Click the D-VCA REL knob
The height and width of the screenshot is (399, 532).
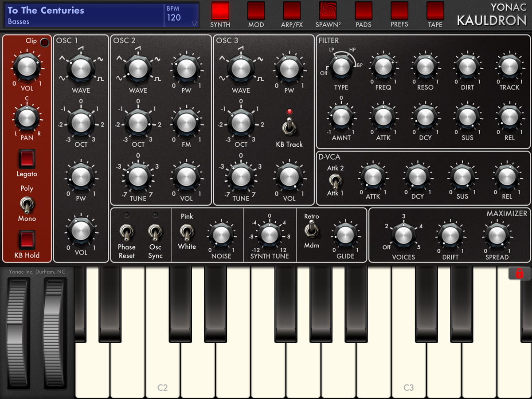tap(507, 176)
